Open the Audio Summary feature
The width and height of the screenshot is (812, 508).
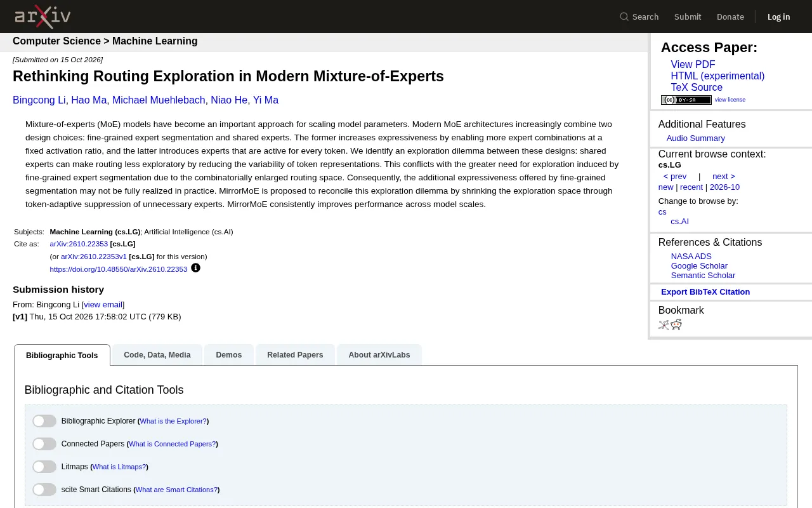[695, 138]
